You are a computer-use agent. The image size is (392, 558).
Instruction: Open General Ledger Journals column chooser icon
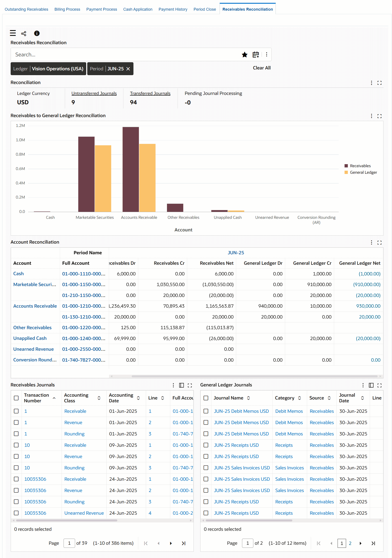pyautogui.click(x=371, y=385)
